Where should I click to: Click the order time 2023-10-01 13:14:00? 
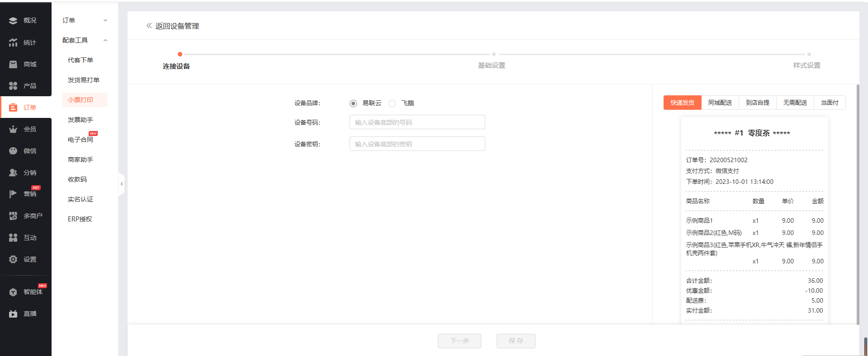click(x=745, y=182)
